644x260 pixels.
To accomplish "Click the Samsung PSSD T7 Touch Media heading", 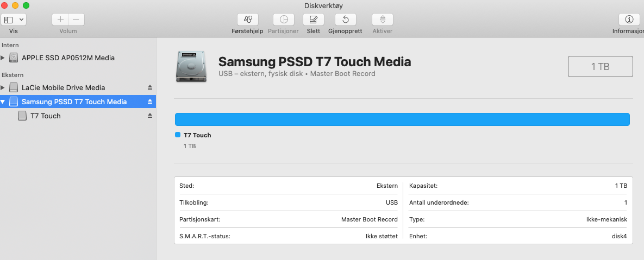I will [x=315, y=62].
